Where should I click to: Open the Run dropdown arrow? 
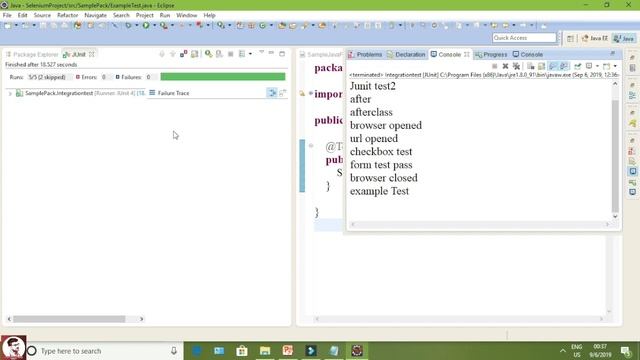point(154,25)
